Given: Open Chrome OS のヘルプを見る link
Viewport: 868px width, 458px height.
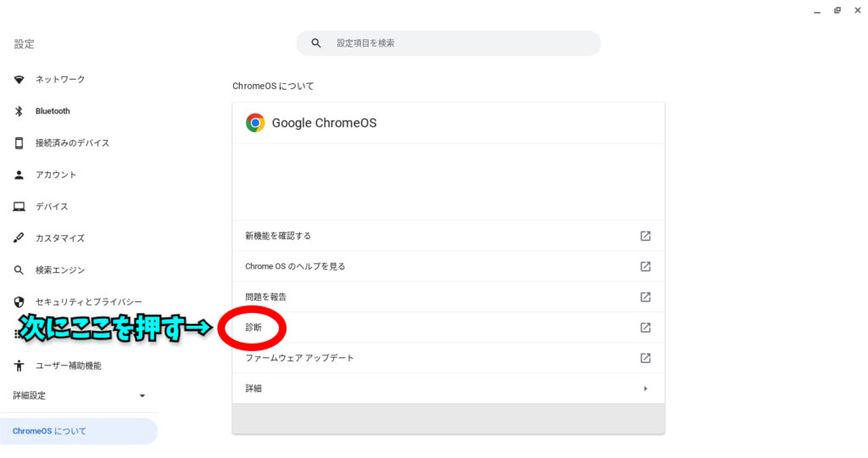Looking at the screenshot, I should (295, 266).
